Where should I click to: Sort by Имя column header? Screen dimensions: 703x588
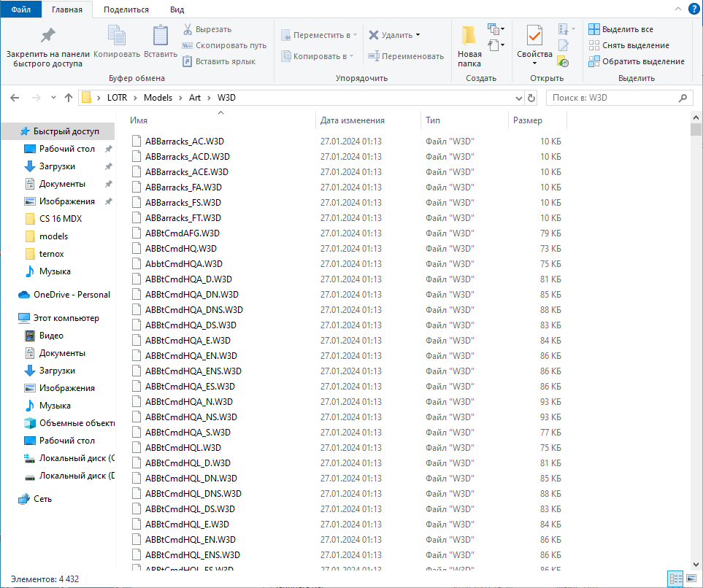tap(139, 120)
